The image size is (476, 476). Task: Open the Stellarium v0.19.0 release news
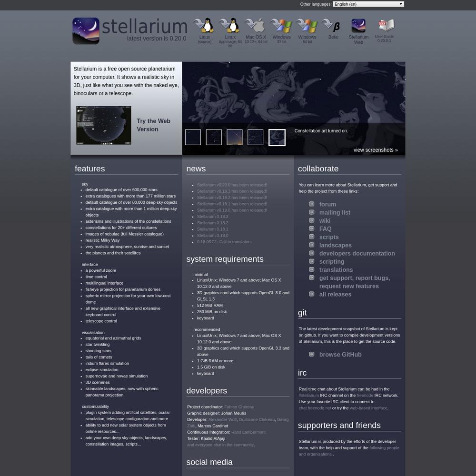232,210
